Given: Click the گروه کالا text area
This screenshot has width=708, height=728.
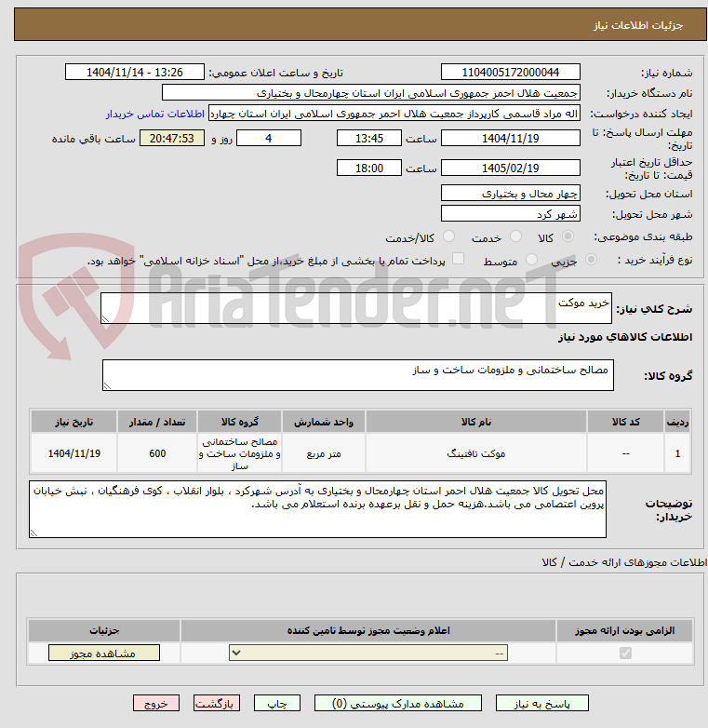Looking at the screenshot, I should point(357,375).
